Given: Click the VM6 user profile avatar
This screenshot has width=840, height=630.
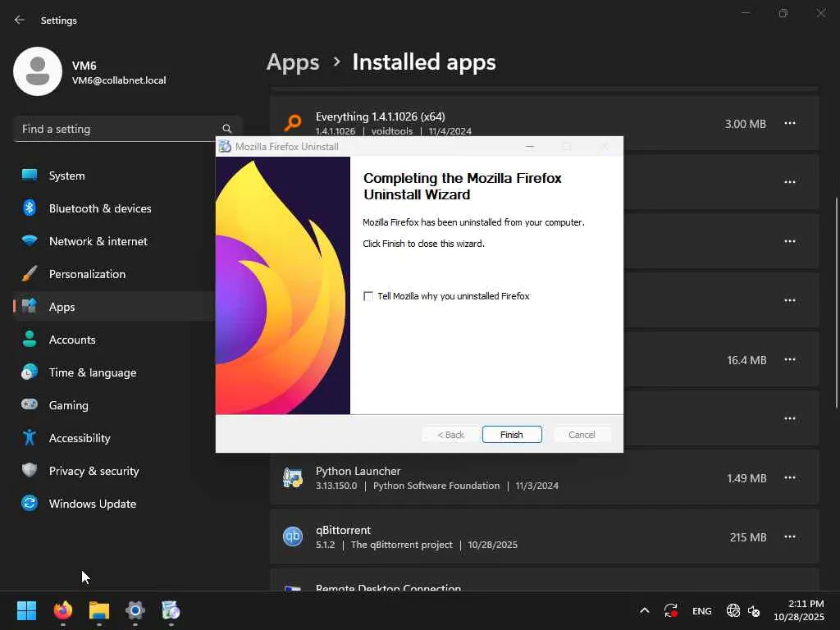Looking at the screenshot, I should pos(38,71).
